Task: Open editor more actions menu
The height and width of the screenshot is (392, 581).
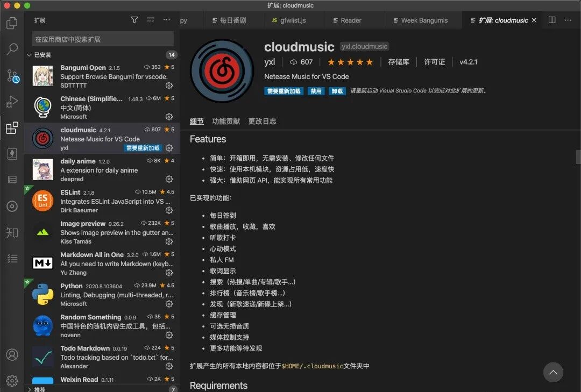Action: coord(568,20)
